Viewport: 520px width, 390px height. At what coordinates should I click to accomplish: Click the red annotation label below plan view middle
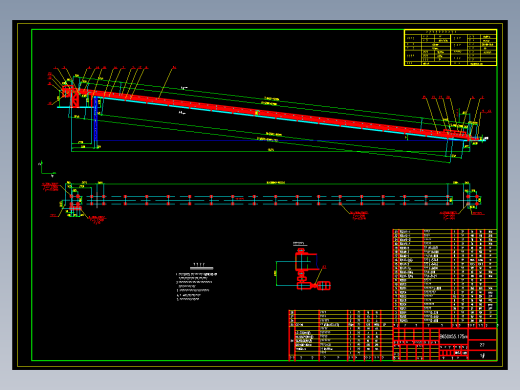coord(359,215)
